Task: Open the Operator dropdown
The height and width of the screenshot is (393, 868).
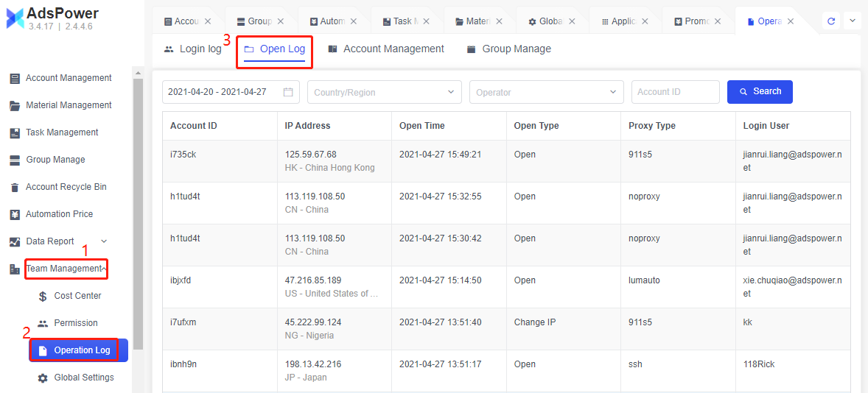Action: (613, 92)
